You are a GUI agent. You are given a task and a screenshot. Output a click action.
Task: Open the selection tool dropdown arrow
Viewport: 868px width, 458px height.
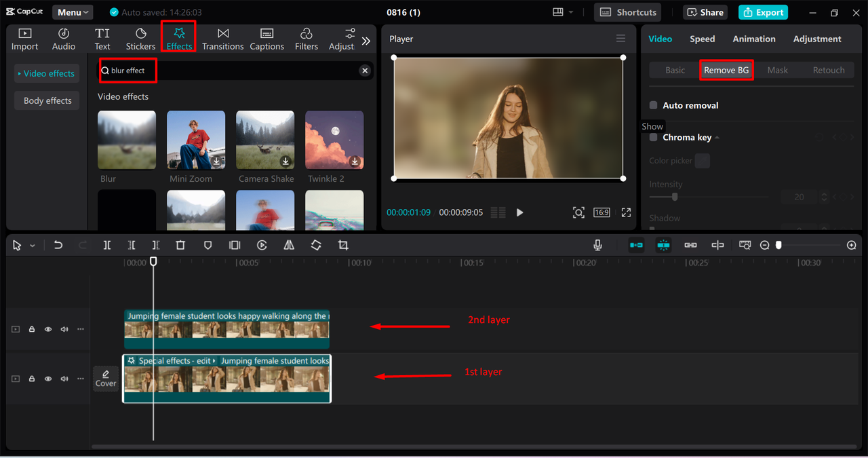click(33, 246)
